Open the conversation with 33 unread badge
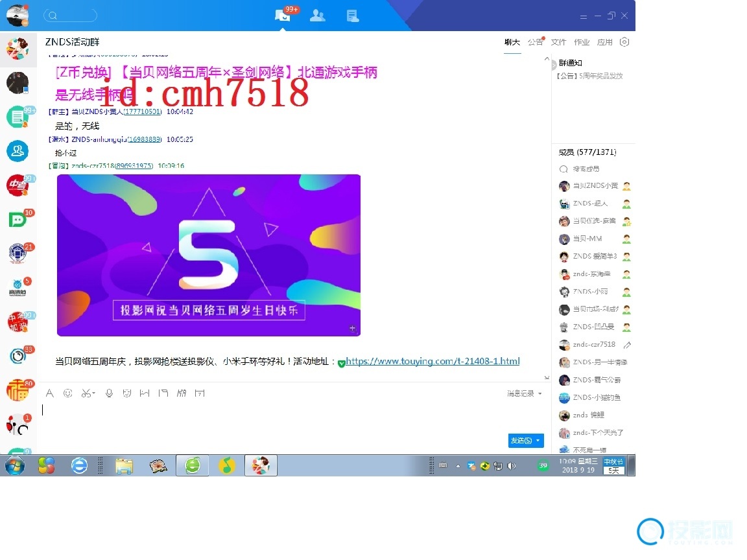Image resolution: width=747 pixels, height=560 pixels. click(18, 356)
